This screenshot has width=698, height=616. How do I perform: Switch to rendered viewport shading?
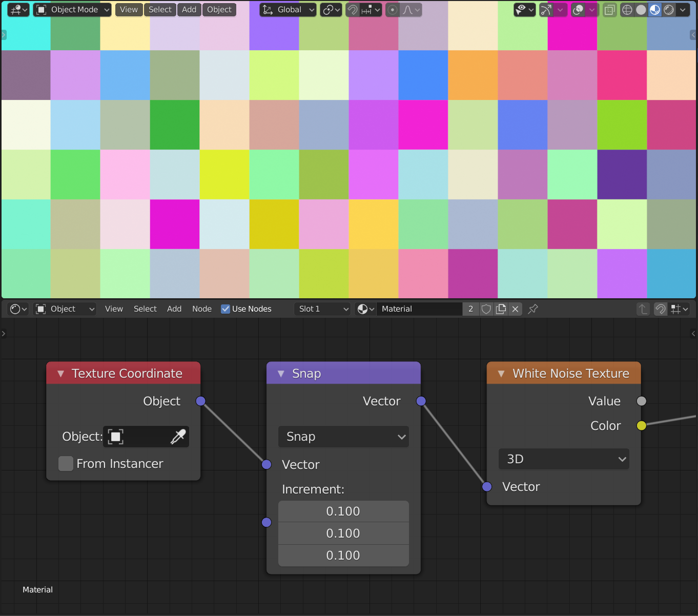pos(669,10)
